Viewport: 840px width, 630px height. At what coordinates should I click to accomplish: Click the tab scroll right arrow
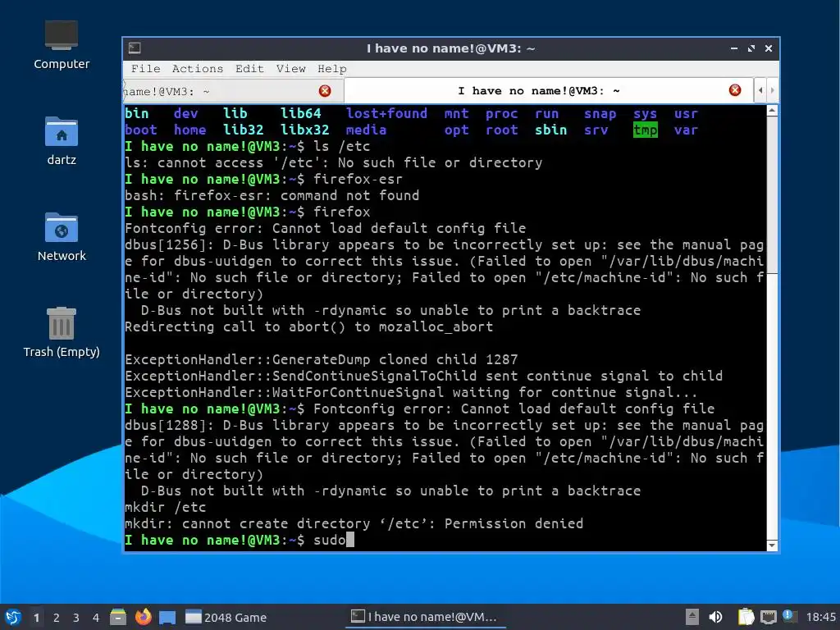click(772, 90)
